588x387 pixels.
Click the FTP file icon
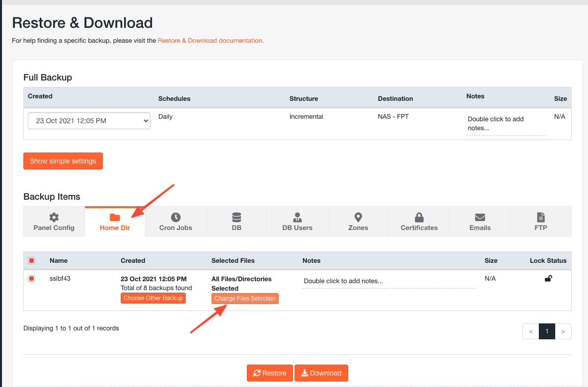coord(541,217)
